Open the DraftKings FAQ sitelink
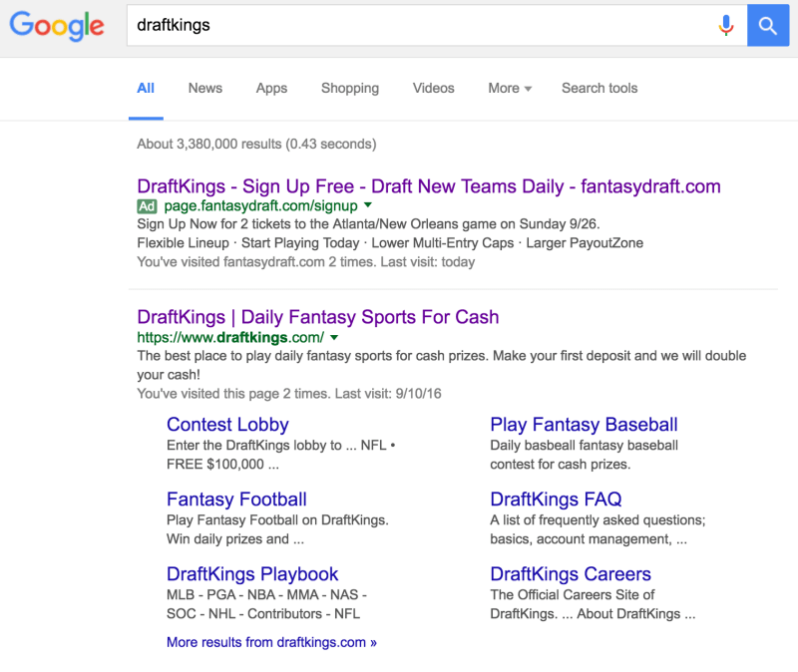The height and width of the screenshot is (672, 798). (556, 500)
